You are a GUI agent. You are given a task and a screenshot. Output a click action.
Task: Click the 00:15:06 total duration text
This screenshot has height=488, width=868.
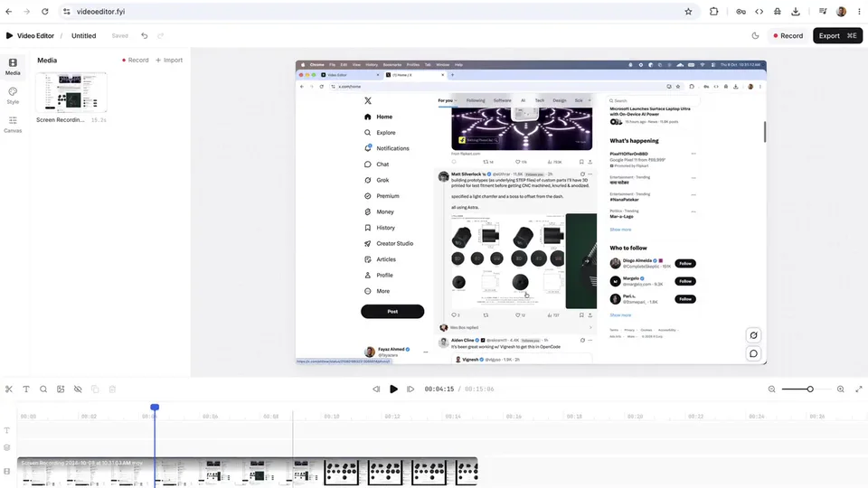479,389
